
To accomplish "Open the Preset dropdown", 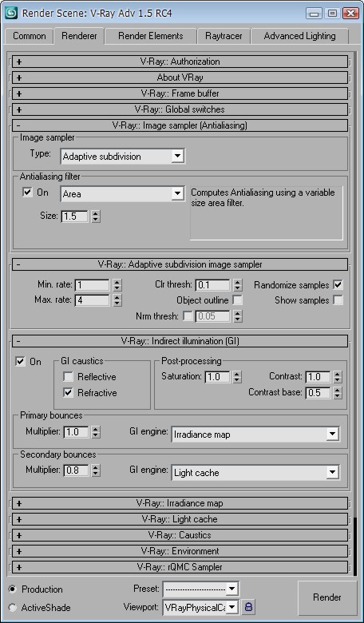I will pyautogui.click(x=200, y=589).
